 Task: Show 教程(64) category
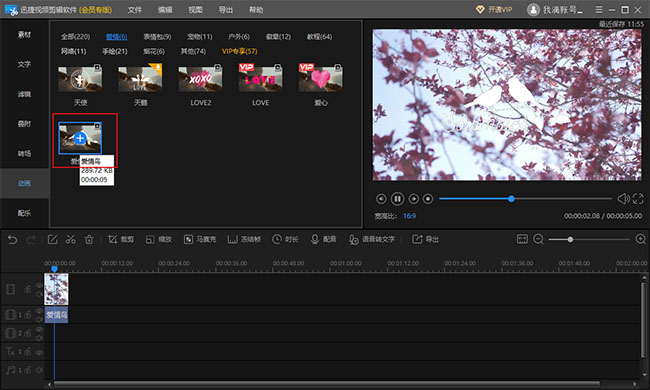tap(319, 36)
